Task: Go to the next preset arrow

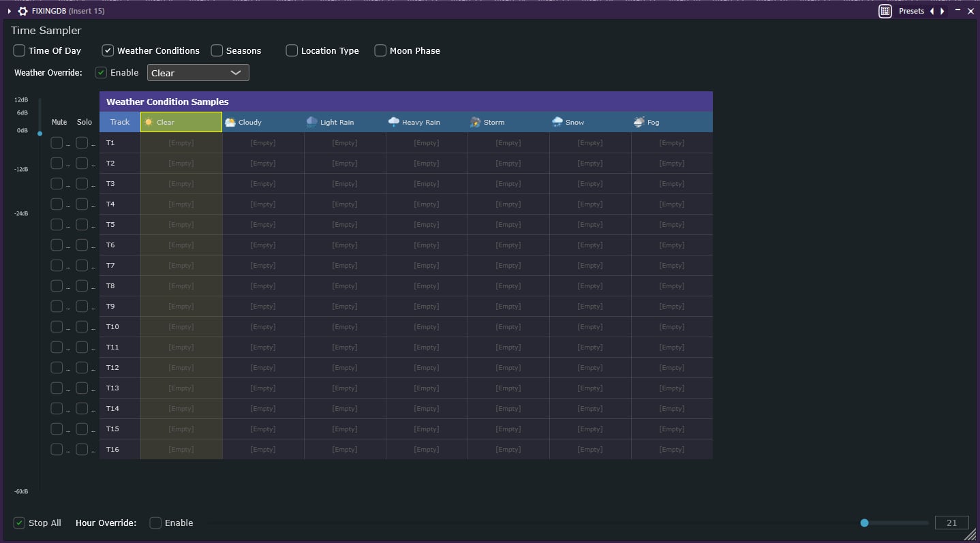Action: [x=943, y=11]
